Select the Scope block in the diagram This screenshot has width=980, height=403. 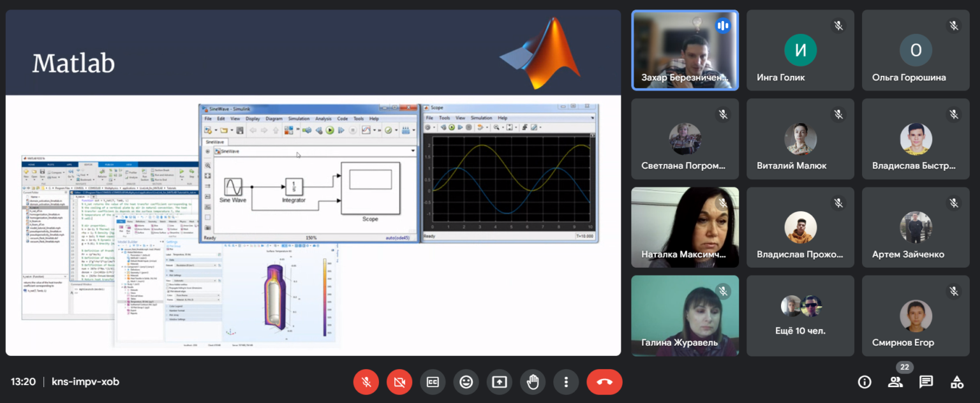pyautogui.click(x=370, y=188)
